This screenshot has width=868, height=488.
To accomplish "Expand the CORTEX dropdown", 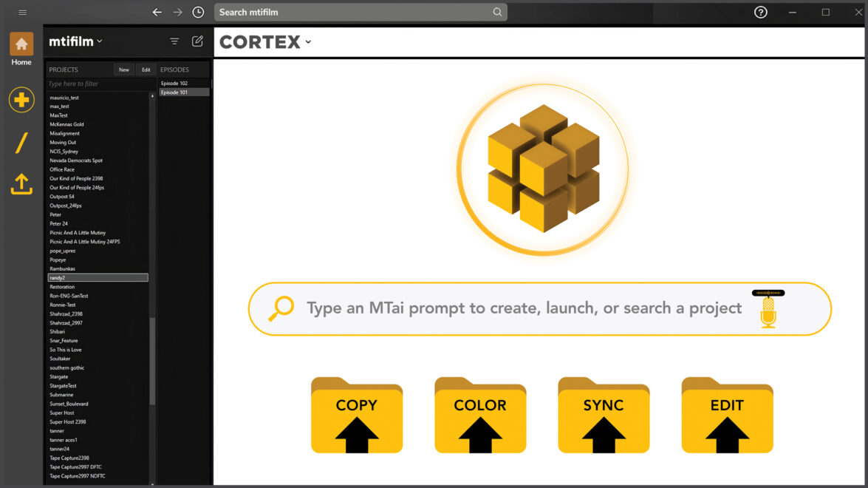I will (308, 42).
